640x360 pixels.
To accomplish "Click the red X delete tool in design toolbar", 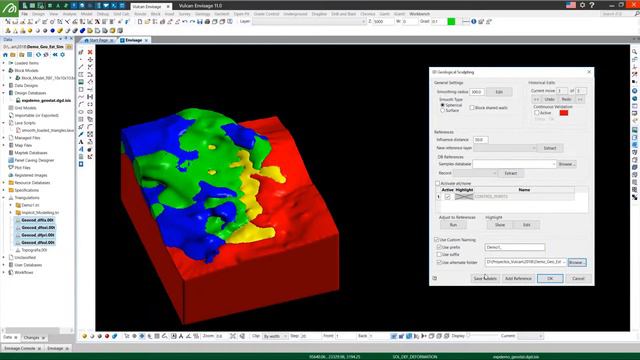I will [90, 52].
